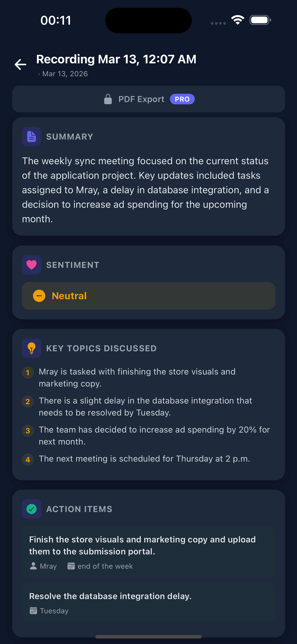Viewport: 297px width, 644px height.
Task: Tap the calendar icon next to Tuesday
Action: coord(34,611)
